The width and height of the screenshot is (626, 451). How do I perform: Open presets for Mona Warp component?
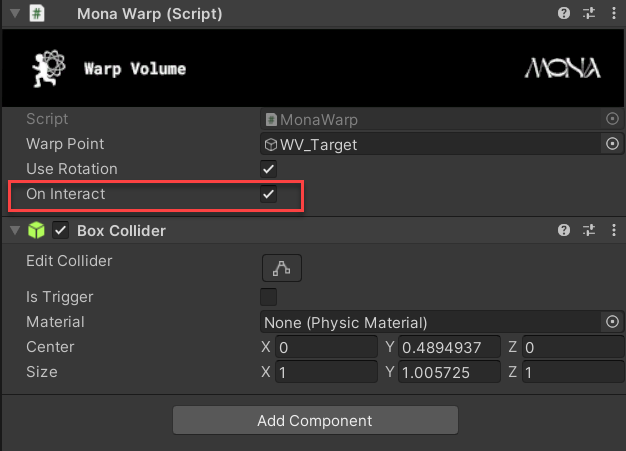tap(587, 13)
